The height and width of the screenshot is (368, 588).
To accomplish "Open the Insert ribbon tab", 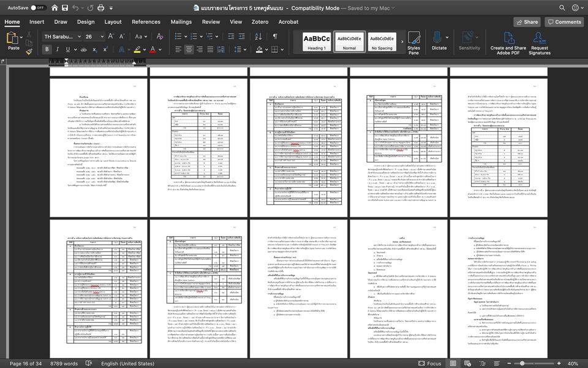I will (x=37, y=22).
